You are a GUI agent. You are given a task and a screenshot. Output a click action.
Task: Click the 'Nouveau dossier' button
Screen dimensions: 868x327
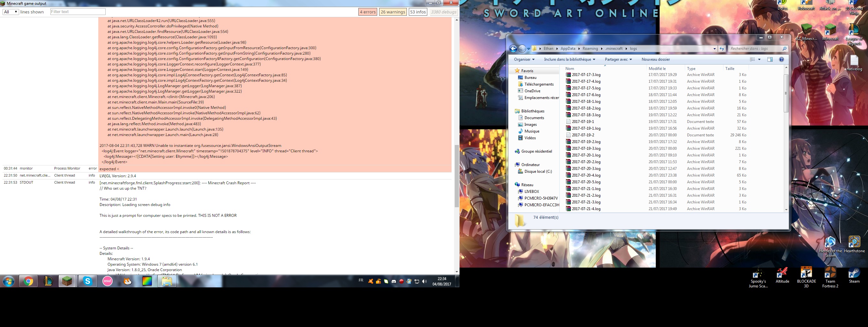tap(655, 59)
